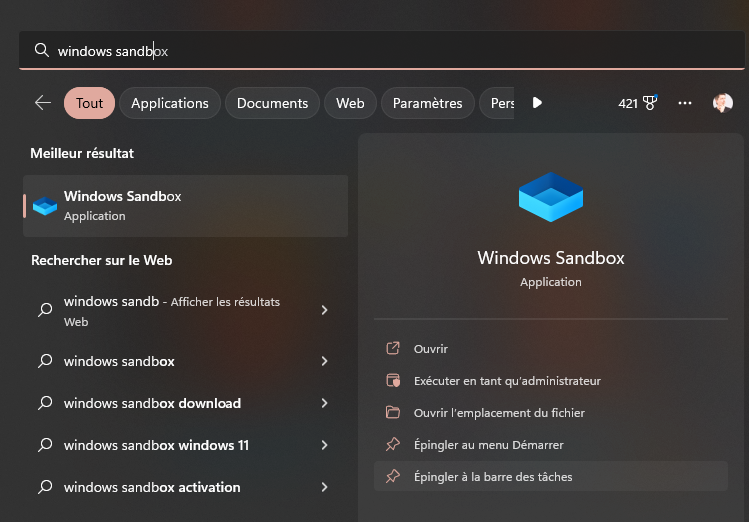Viewport: 749px width, 522px height.
Task: Select the Tout filter tab
Action: [x=89, y=103]
